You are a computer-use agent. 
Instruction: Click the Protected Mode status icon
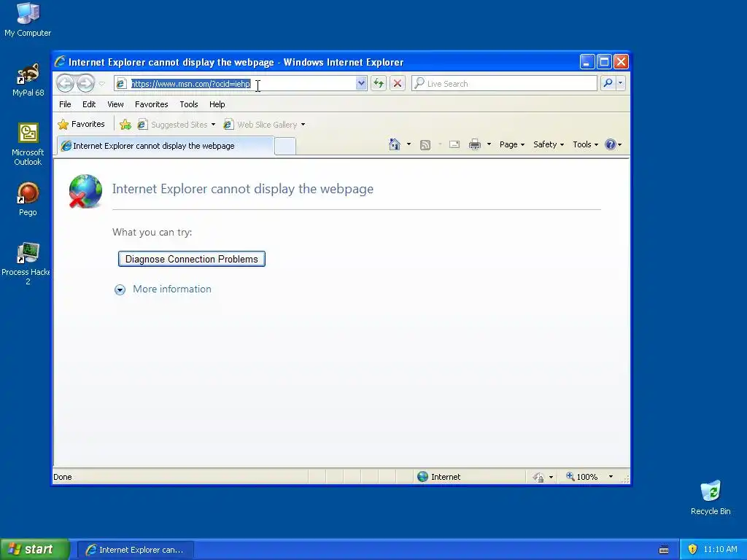(538, 477)
